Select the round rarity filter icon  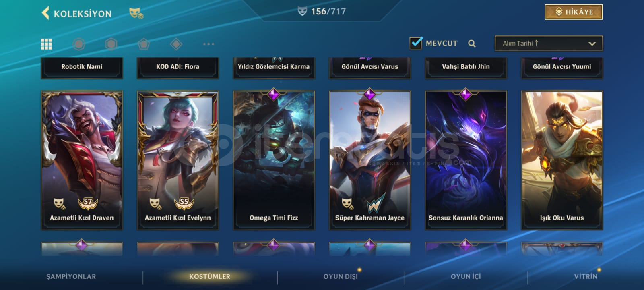[79, 44]
